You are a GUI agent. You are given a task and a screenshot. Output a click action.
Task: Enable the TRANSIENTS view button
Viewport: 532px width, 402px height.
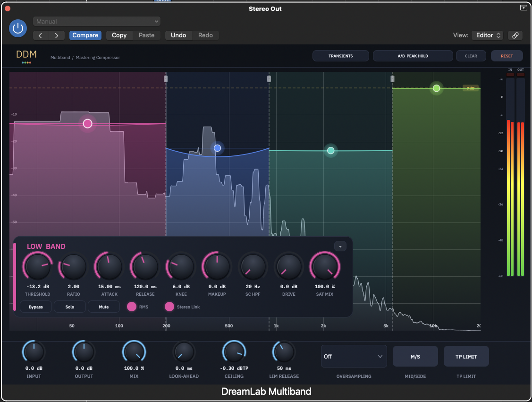coord(341,56)
